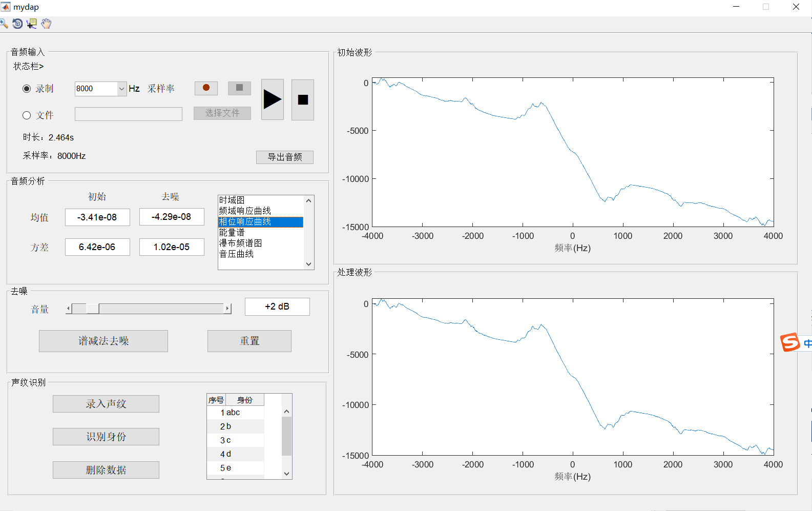Click the 重置 button

pyautogui.click(x=249, y=341)
